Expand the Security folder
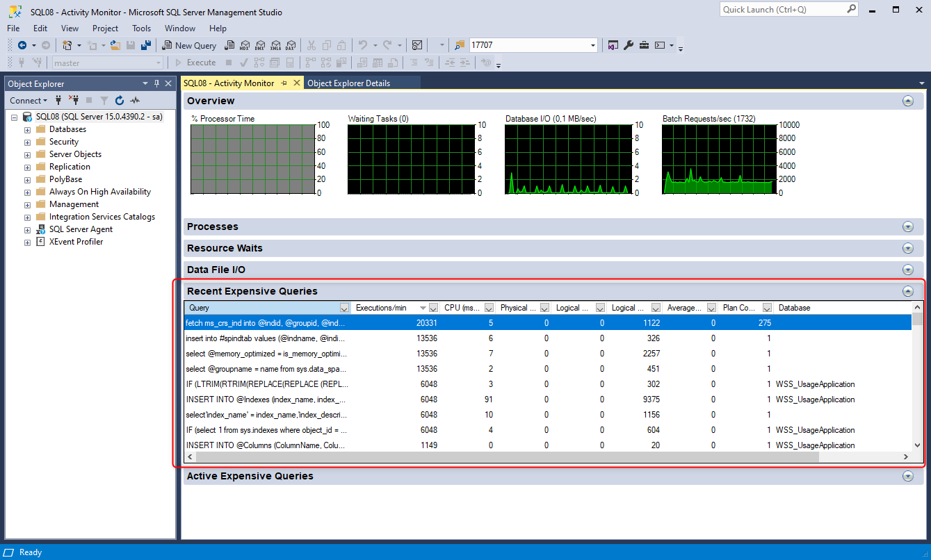This screenshot has height=560, width=931. [x=27, y=142]
